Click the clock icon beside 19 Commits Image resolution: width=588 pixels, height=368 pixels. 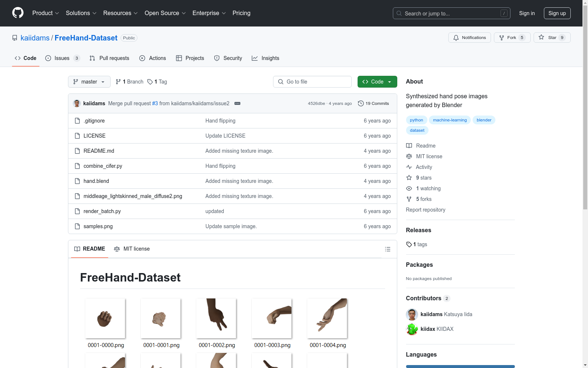point(361,103)
